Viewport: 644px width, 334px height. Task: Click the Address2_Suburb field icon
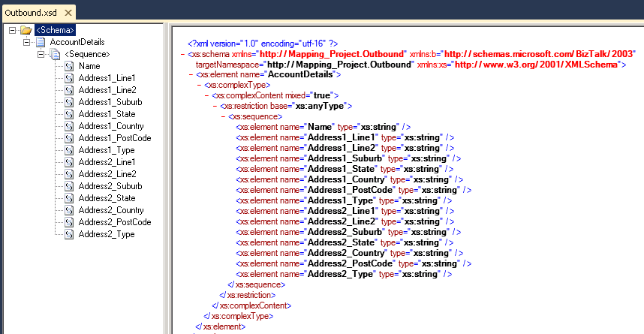68,186
